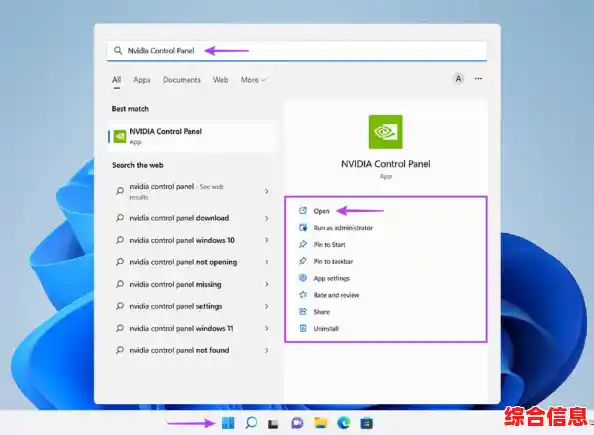594x435 pixels.
Task: Expand chevron for 'See web results' row
Action: point(267,191)
